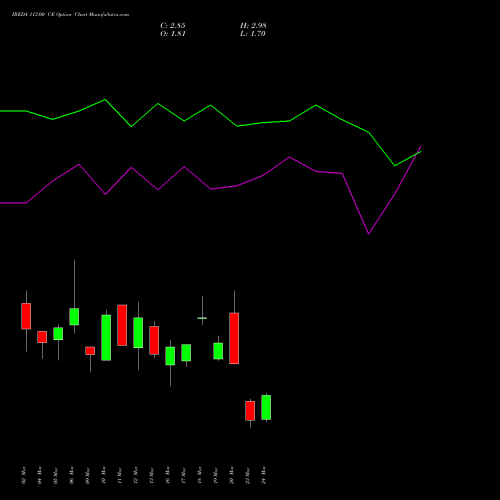The height and width of the screenshot is (500, 500).
Task: Click the IREDA chart title text
Action: tap(70, 15)
